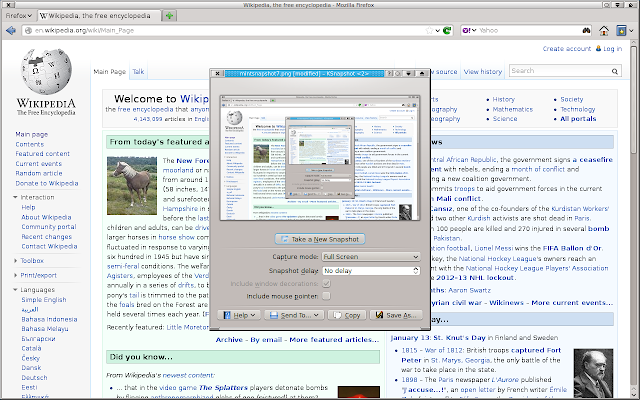
Task: Expand the Toolbox sidebar section
Action: 15,260
